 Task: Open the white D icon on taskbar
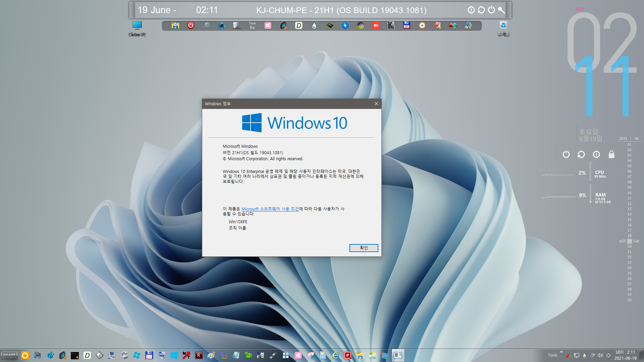coord(87,355)
